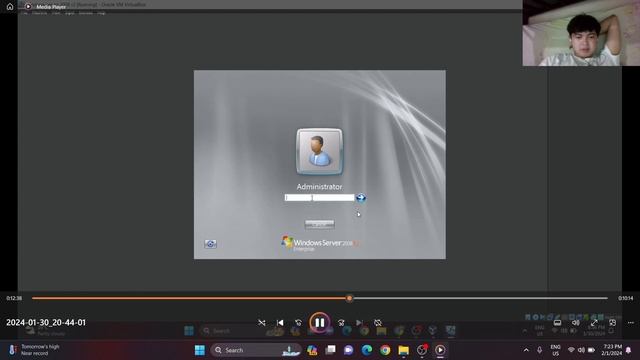Skip to next track

[359, 322]
